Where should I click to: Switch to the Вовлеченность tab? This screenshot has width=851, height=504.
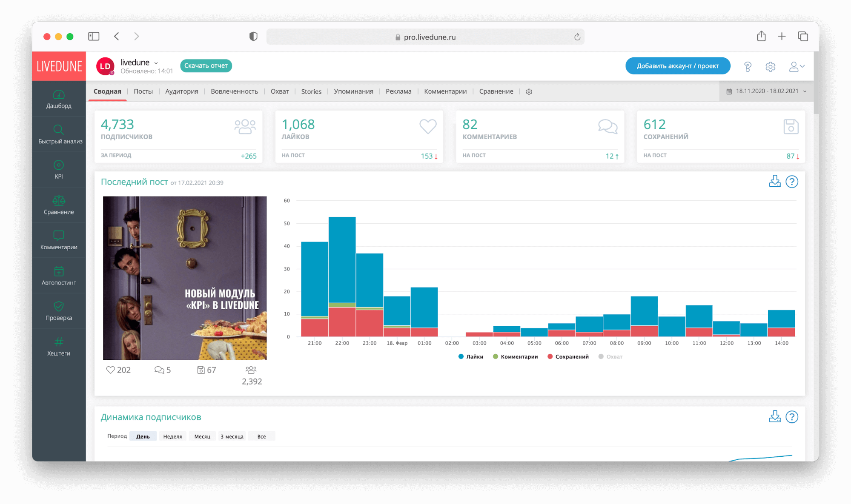pos(234,91)
